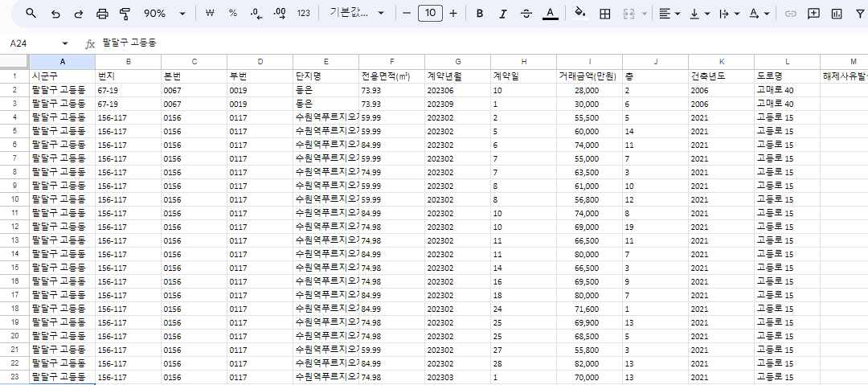Click cell 고매로 40 in row 2

(787, 90)
